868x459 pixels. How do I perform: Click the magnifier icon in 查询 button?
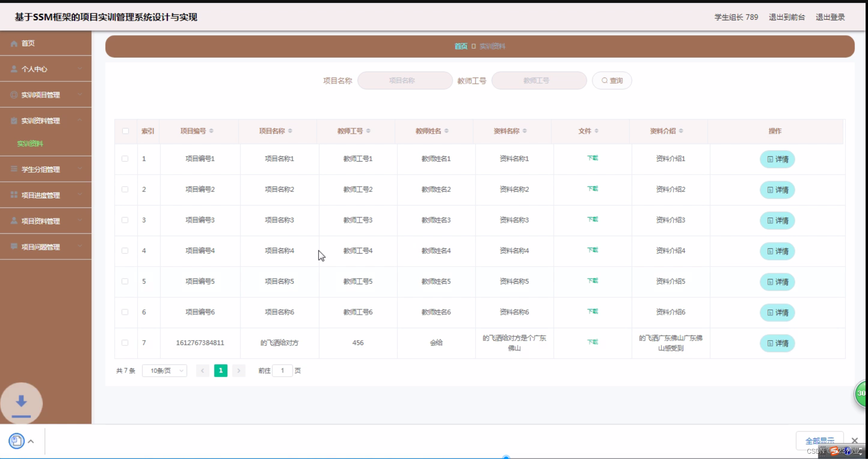tap(604, 80)
